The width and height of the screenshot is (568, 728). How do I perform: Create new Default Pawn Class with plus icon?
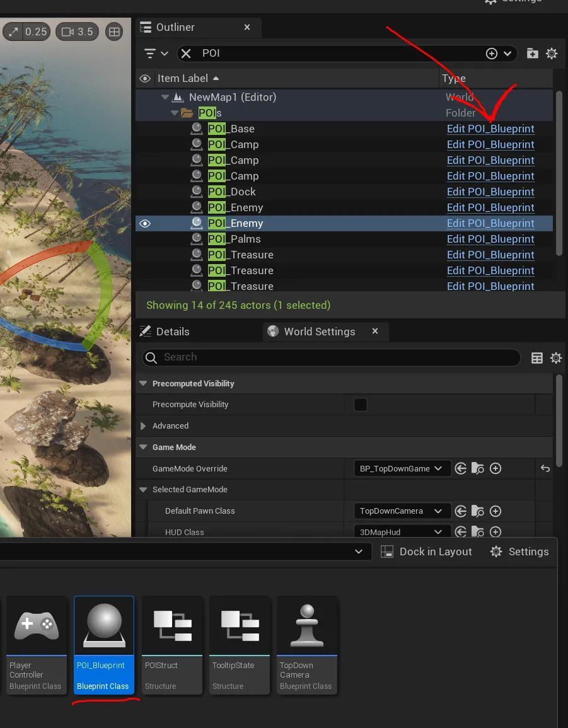click(x=496, y=511)
